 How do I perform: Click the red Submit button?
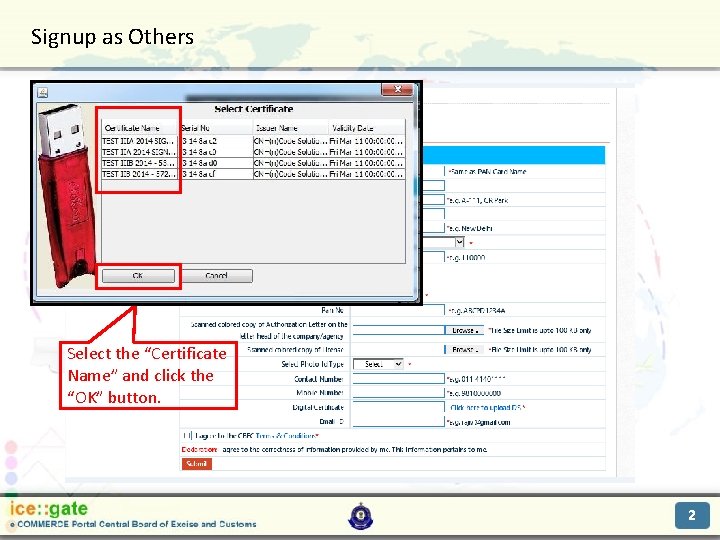(x=197, y=464)
